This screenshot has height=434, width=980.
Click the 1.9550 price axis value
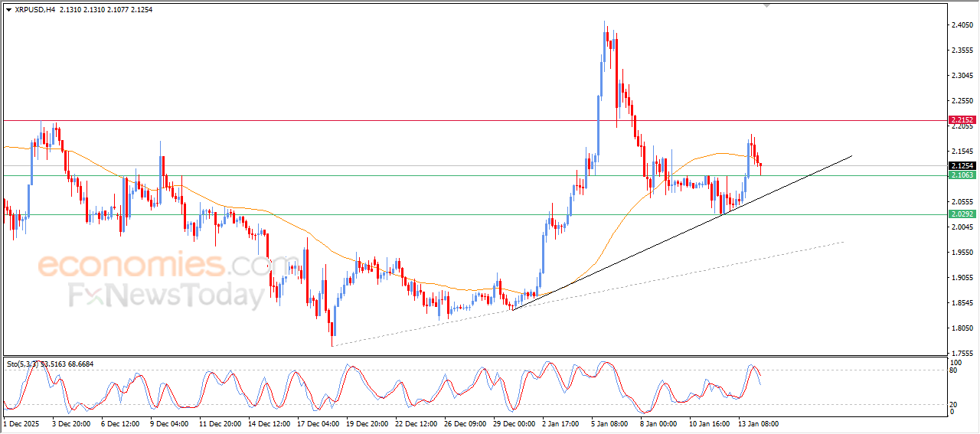click(962, 253)
